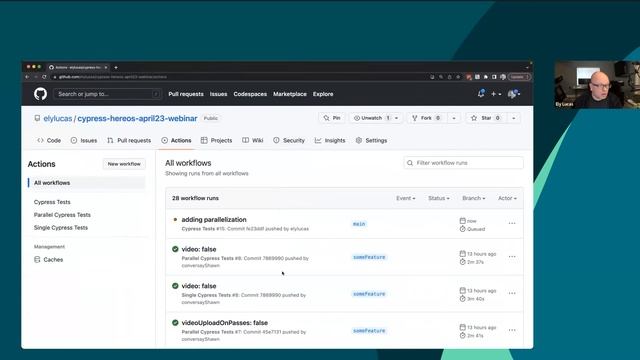Click the presenter webcam thumbnail
This screenshot has width=640, height=360.
pyautogui.click(x=597, y=85)
